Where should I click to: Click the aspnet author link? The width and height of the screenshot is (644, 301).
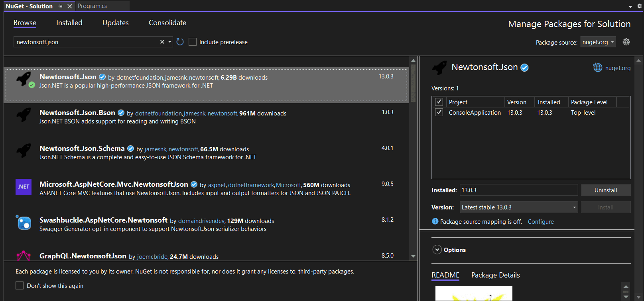(217, 185)
